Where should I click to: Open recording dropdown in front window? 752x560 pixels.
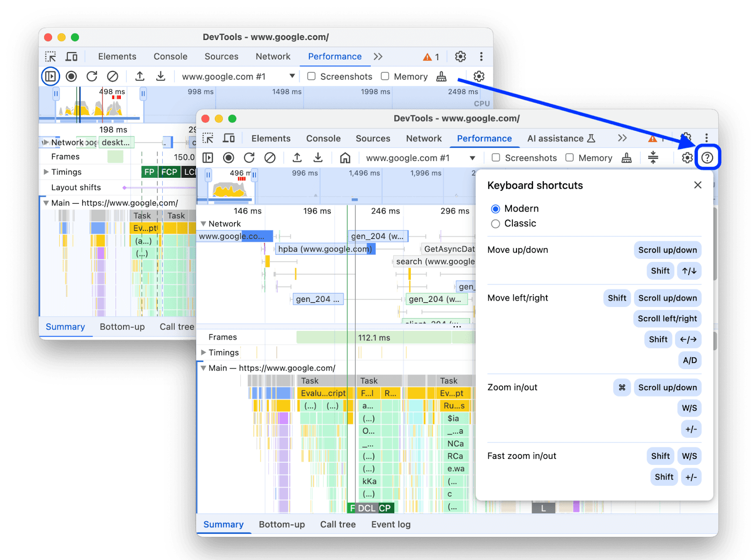click(x=420, y=158)
